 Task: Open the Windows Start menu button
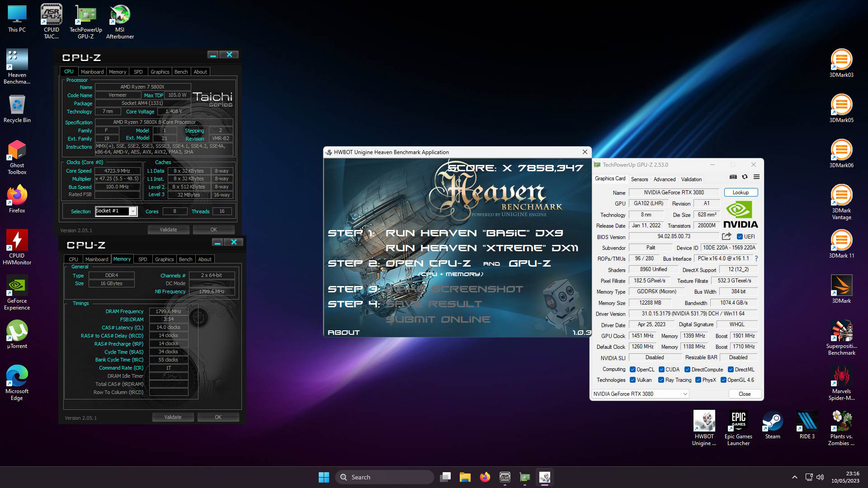pos(324,477)
